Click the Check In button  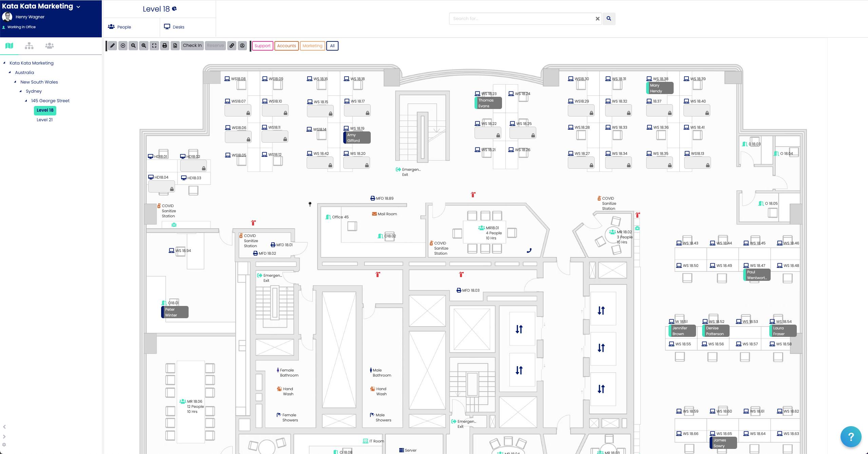tap(192, 46)
